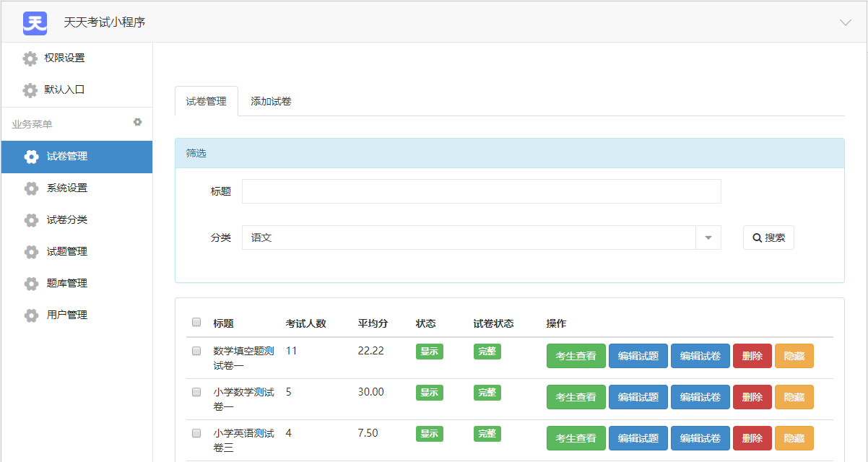Click 隐藏 for 数学填空题测试卷一
The image size is (868, 462).
794,356
